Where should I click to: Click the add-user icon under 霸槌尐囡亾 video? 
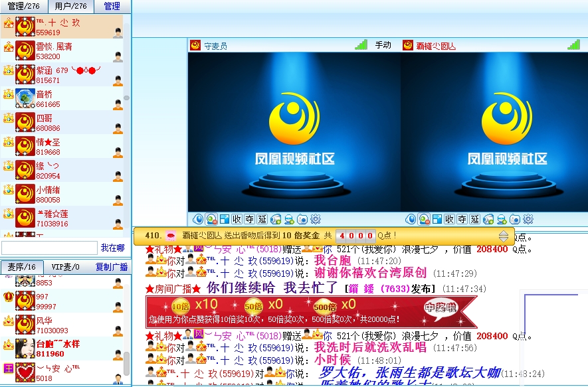tap(502, 219)
